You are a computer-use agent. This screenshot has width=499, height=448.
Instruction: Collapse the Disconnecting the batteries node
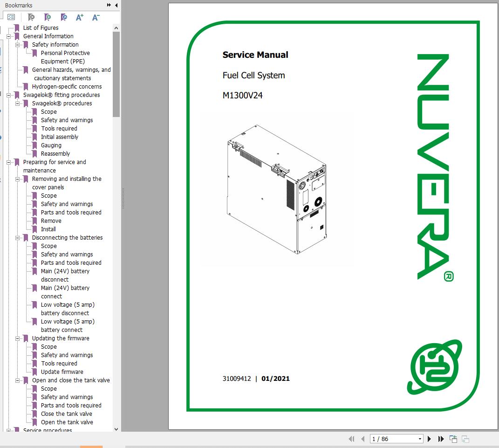click(x=18, y=238)
